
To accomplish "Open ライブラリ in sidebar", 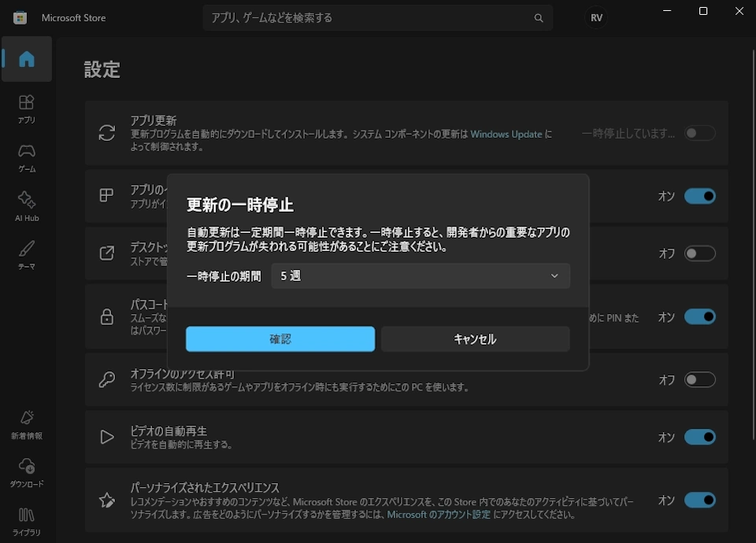I will coord(27,521).
